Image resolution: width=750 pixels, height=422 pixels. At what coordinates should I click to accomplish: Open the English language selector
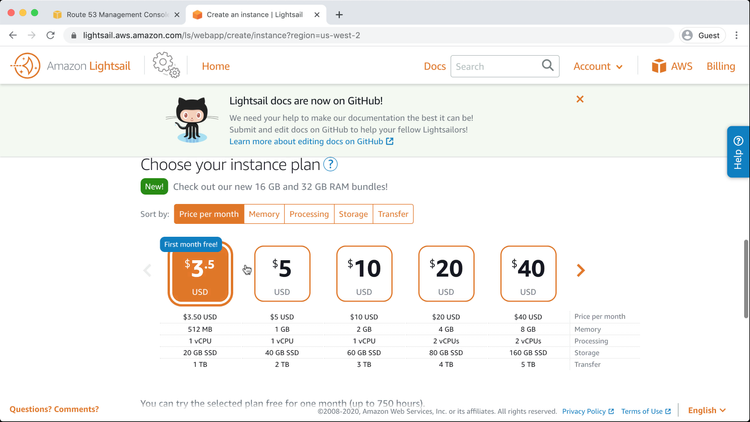707,410
